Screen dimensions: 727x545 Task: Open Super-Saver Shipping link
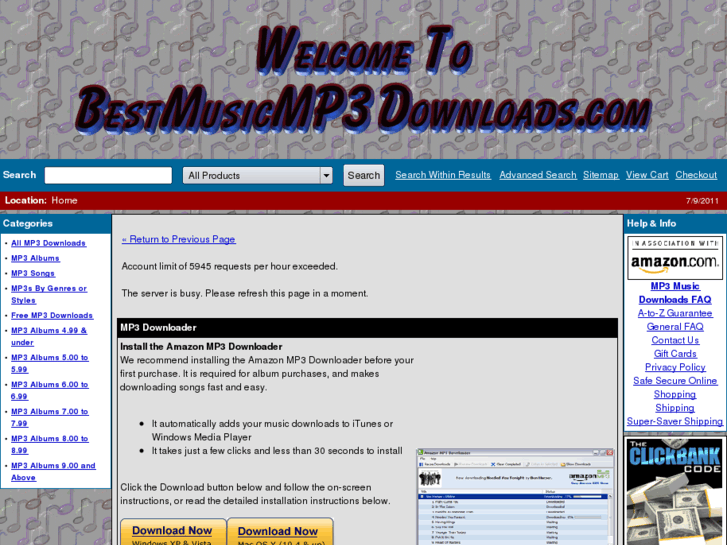click(x=675, y=421)
